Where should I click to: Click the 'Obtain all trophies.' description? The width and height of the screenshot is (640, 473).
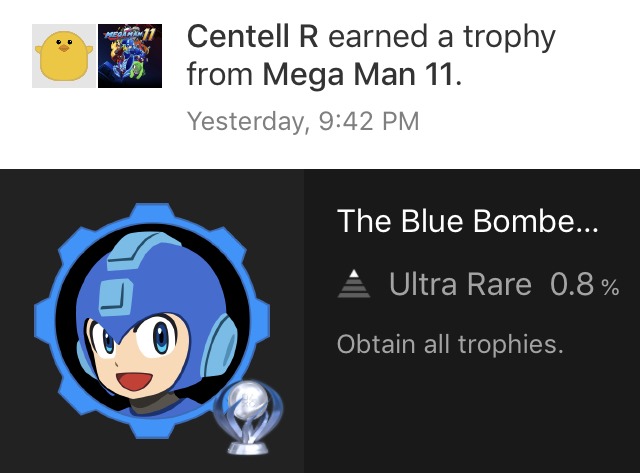[450, 345]
